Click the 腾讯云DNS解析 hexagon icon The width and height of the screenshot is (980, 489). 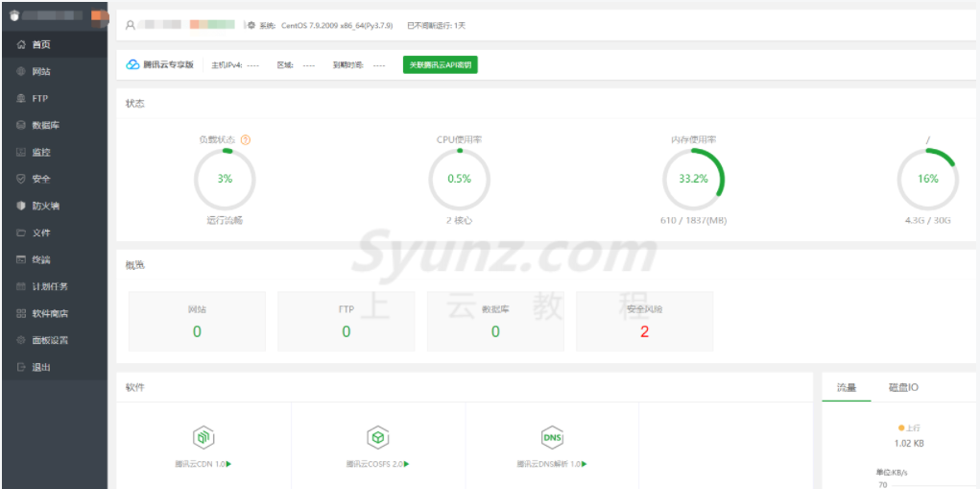[552, 438]
